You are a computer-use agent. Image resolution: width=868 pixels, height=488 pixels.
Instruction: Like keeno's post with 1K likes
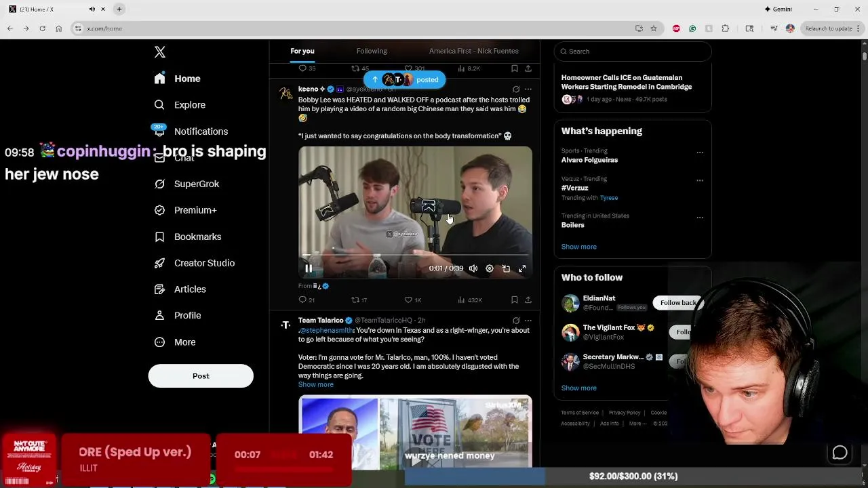pos(412,300)
